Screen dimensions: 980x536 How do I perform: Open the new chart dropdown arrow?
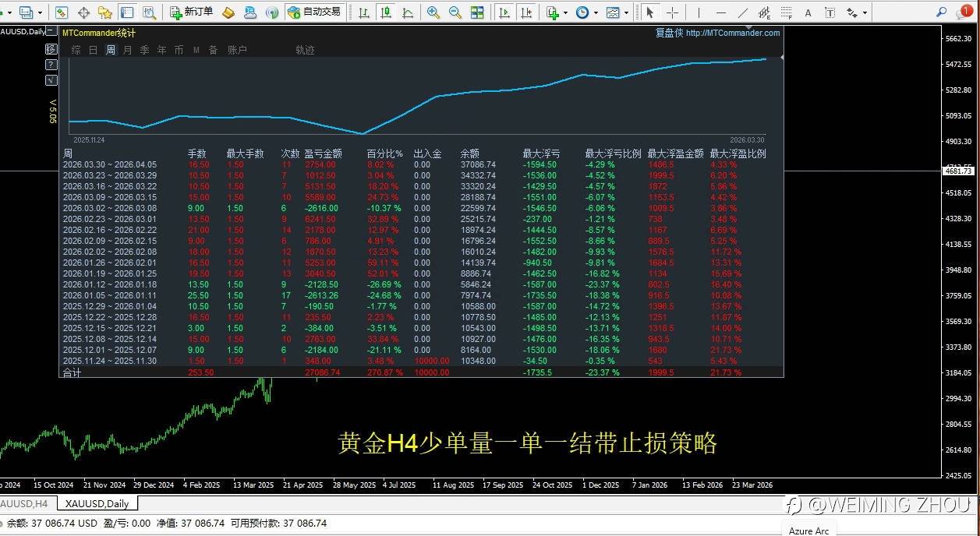click(x=8, y=13)
